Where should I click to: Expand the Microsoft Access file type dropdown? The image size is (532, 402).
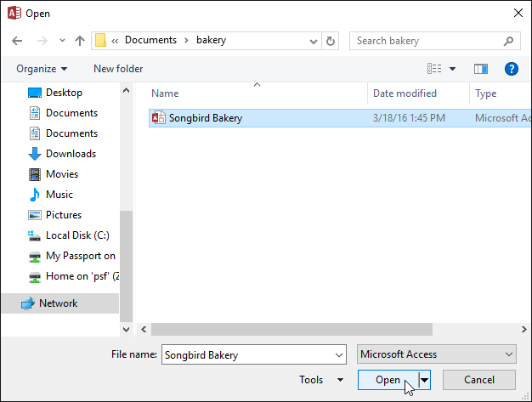coord(508,354)
